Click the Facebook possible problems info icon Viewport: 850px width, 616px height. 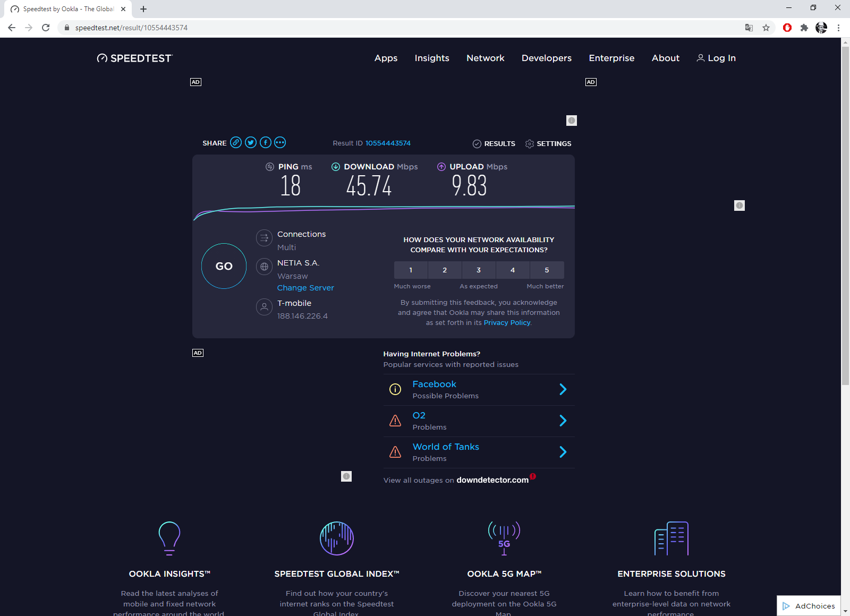point(395,389)
